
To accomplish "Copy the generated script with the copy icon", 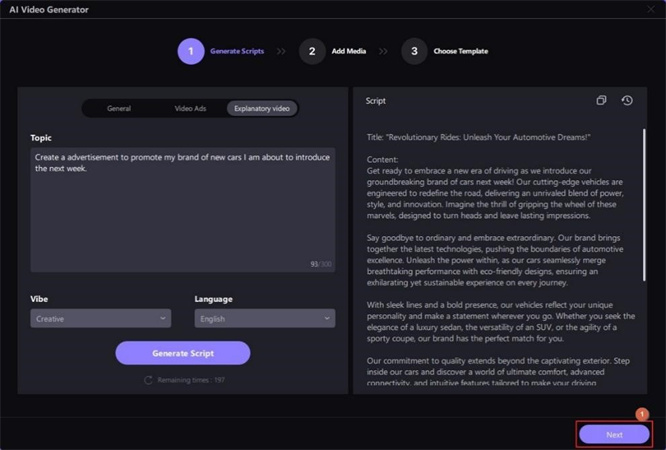I will click(602, 101).
